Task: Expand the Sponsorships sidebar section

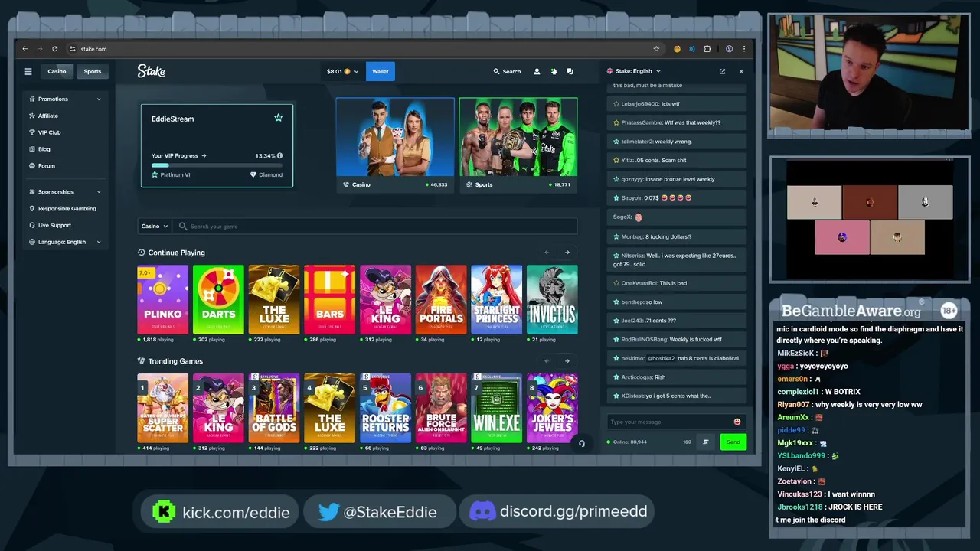Action: 64,192
